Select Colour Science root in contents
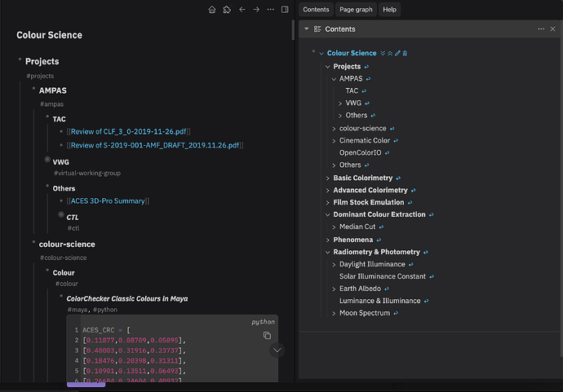 click(352, 53)
